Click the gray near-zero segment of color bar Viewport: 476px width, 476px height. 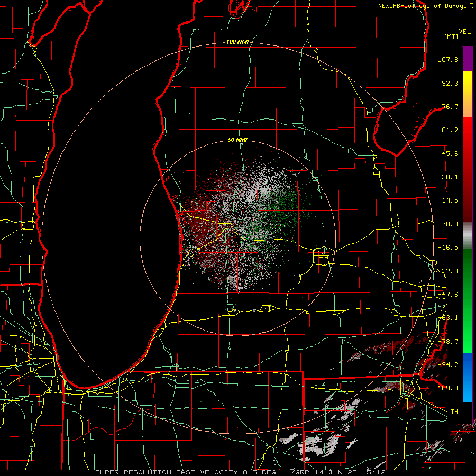coord(467,235)
